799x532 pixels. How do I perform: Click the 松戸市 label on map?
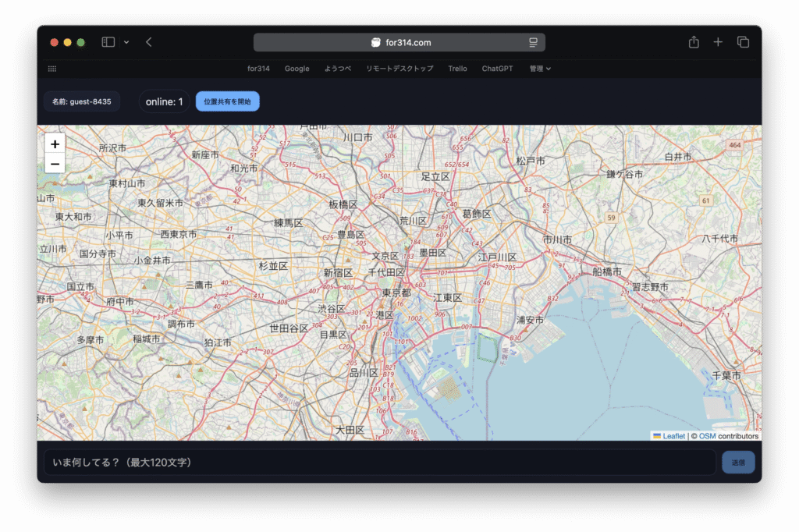531,161
